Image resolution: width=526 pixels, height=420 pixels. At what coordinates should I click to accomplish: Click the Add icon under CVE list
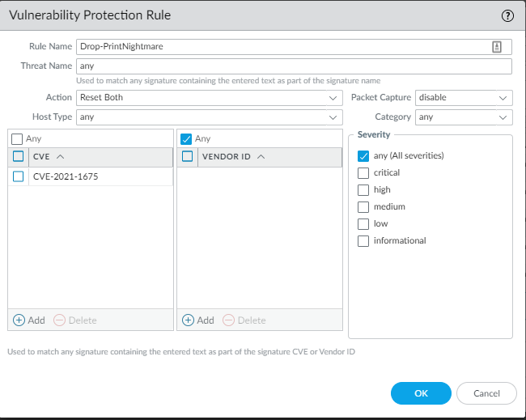19,320
